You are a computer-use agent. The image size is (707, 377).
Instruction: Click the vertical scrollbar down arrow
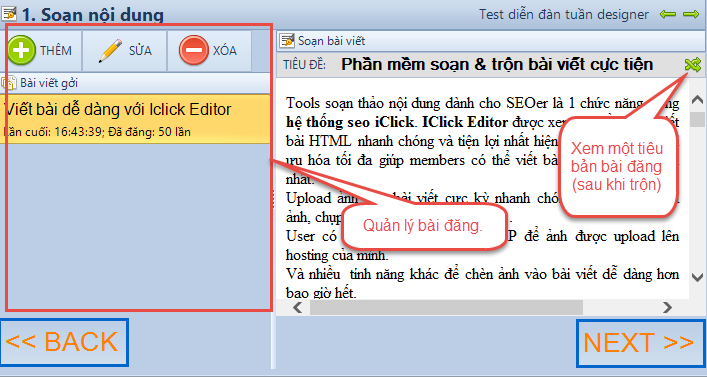click(x=698, y=276)
